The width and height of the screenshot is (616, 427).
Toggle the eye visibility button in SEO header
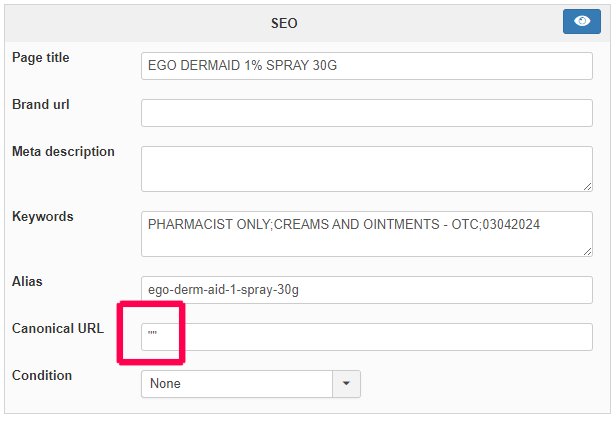(581, 22)
